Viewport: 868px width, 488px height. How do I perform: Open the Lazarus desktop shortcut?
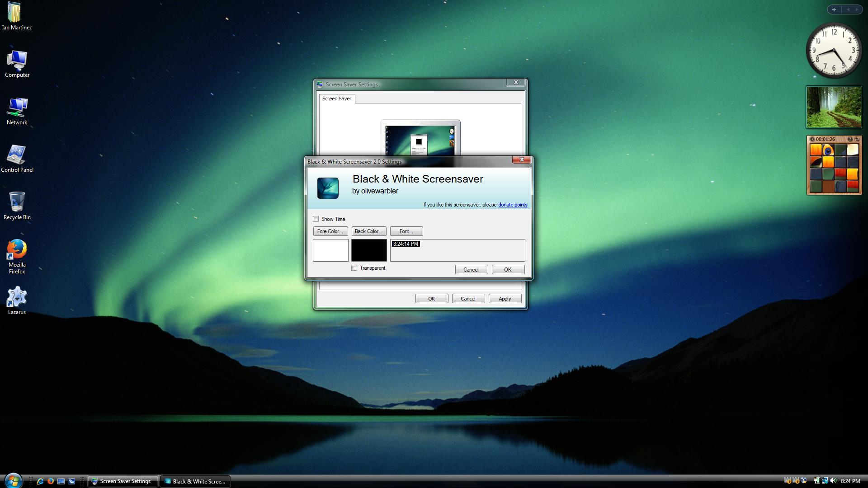pos(17,299)
